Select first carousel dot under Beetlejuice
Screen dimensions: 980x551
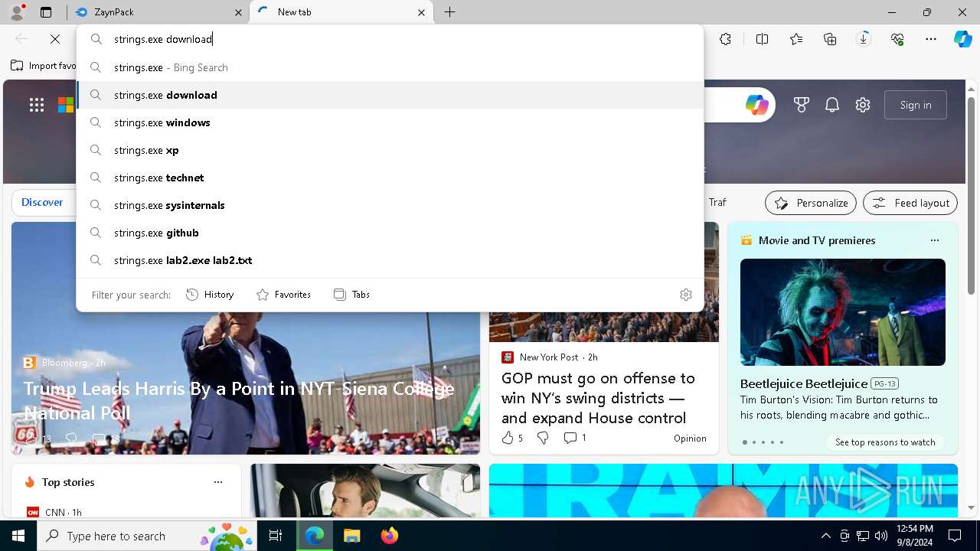click(744, 442)
